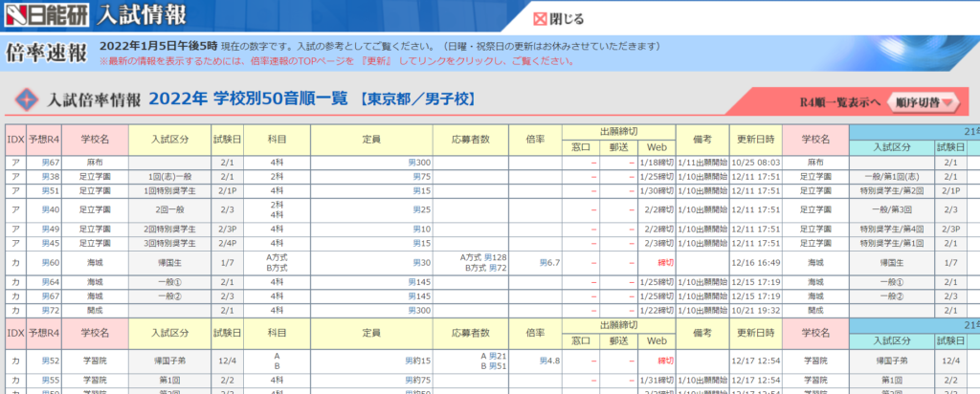Image resolution: width=980 pixels, height=394 pixels.
Task: Click the 10/25 08:03 update time
Action: tap(756, 163)
